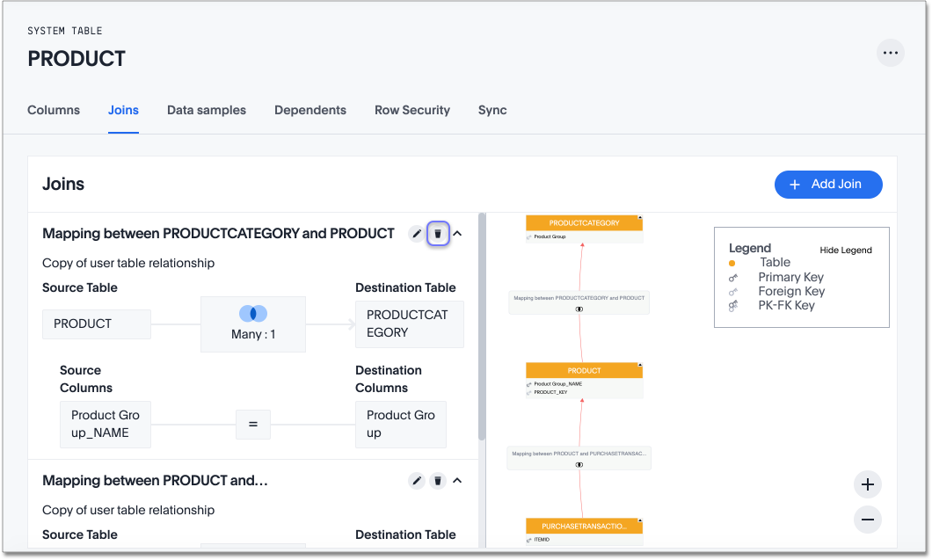Collapse the second PRODUCT mapping section

(457, 481)
